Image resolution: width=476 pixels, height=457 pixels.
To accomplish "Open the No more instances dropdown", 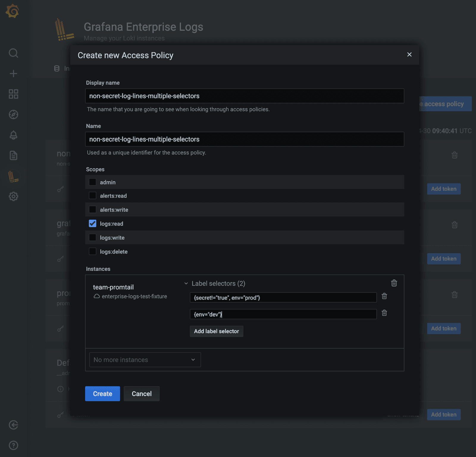I will coord(145,360).
